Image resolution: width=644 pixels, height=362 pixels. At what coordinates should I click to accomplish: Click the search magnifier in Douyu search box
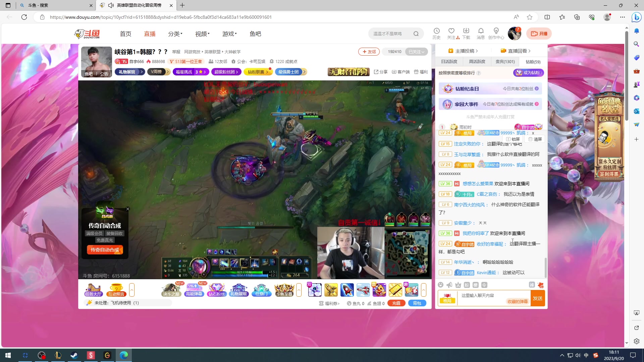tap(416, 34)
